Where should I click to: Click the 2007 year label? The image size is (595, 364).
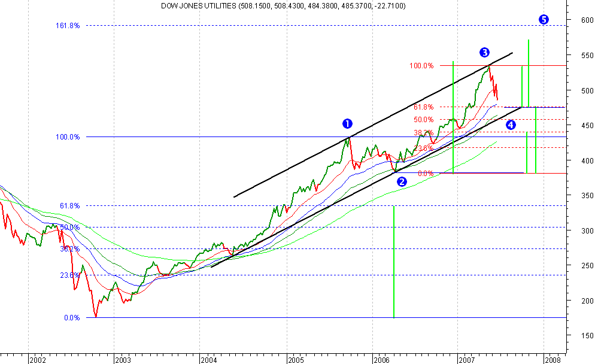click(467, 360)
